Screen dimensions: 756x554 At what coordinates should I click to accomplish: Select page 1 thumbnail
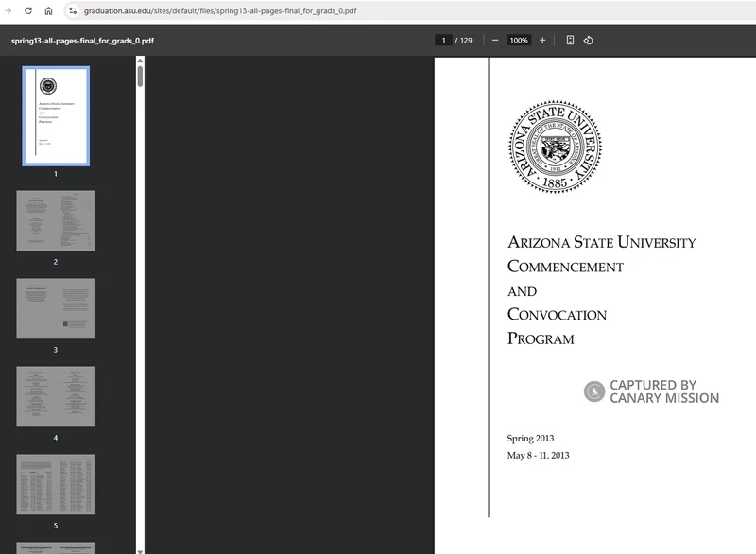pyautogui.click(x=56, y=116)
